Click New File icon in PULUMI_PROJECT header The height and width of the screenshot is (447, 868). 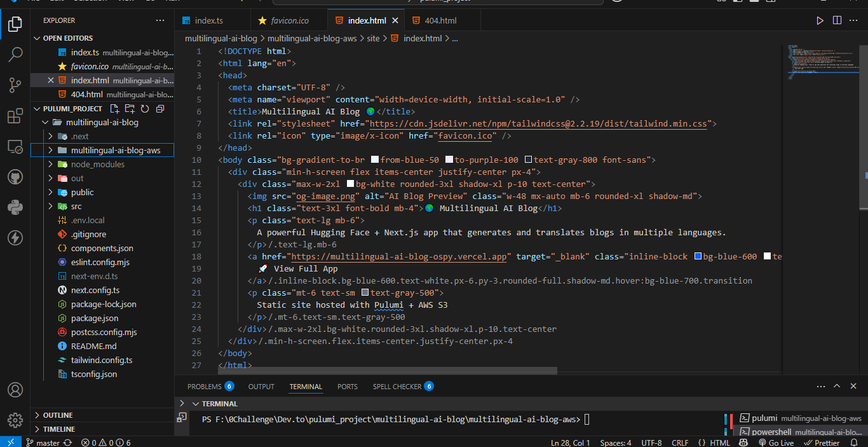(114, 109)
